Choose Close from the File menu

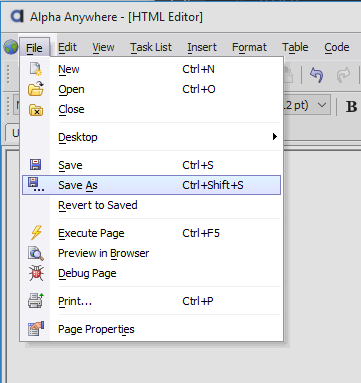coord(152,109)
